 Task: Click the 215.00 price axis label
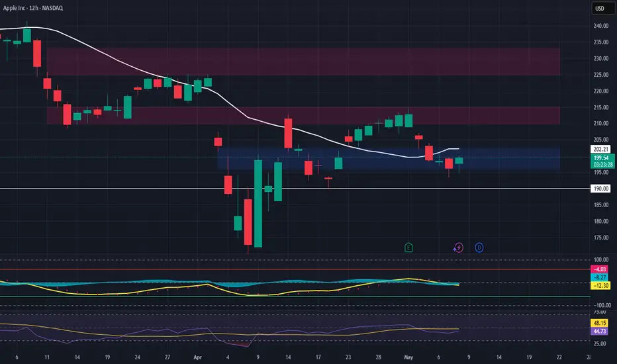(601, 107)
